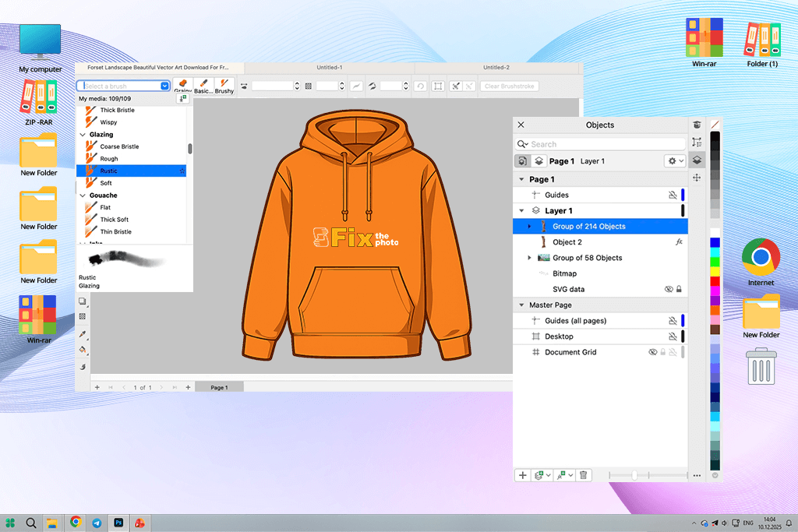
Task: Open Photoshop from the taskbar
Action: (118, 523)
